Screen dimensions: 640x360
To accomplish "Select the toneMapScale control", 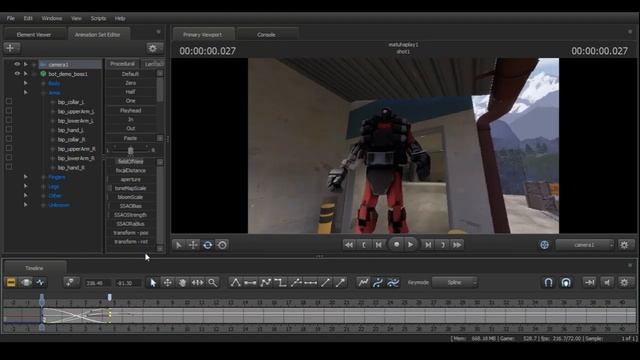I will tap(131, 188).
